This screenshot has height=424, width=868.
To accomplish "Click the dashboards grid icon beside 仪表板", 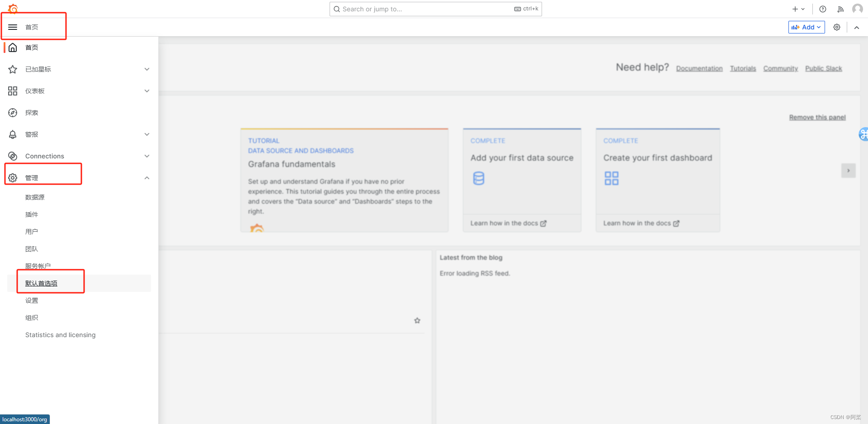I will coord(13,91).
